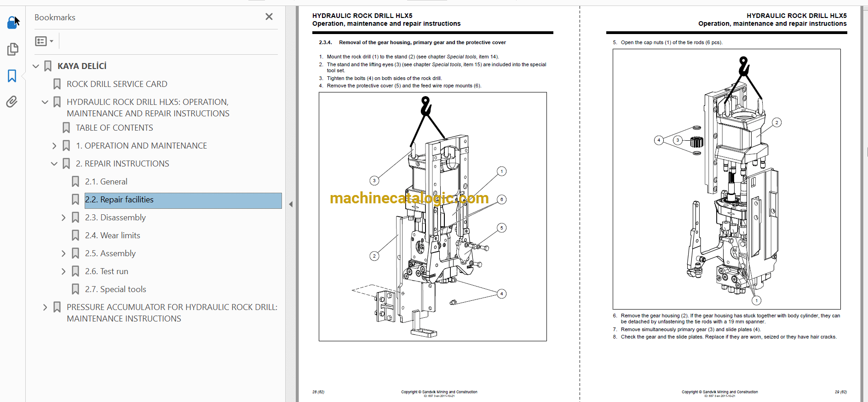Click the bookmark icon beside 2.3. Disassembly
868x402 pixels.
coord(75,218)
